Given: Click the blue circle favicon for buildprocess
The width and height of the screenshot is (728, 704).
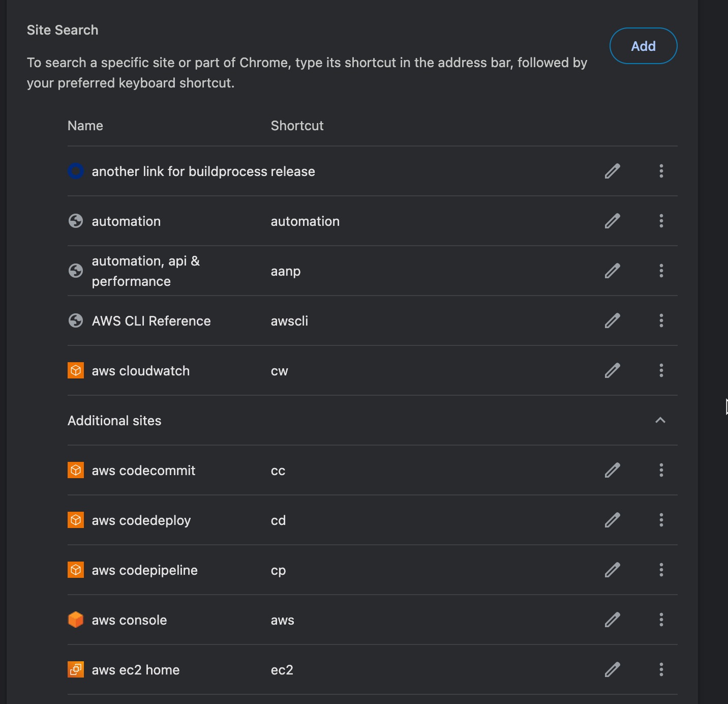Looking at the screenshot, I should [76, 171].
